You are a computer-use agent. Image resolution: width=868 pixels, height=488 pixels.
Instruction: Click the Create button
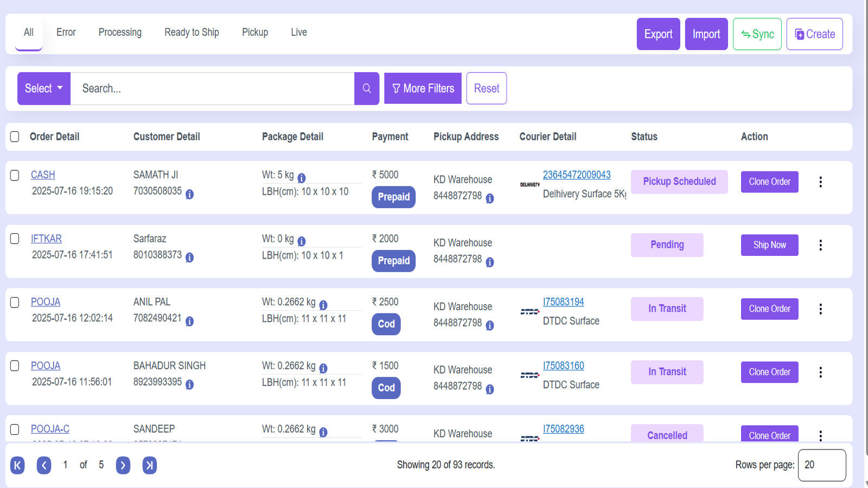(x=815, y=34)
